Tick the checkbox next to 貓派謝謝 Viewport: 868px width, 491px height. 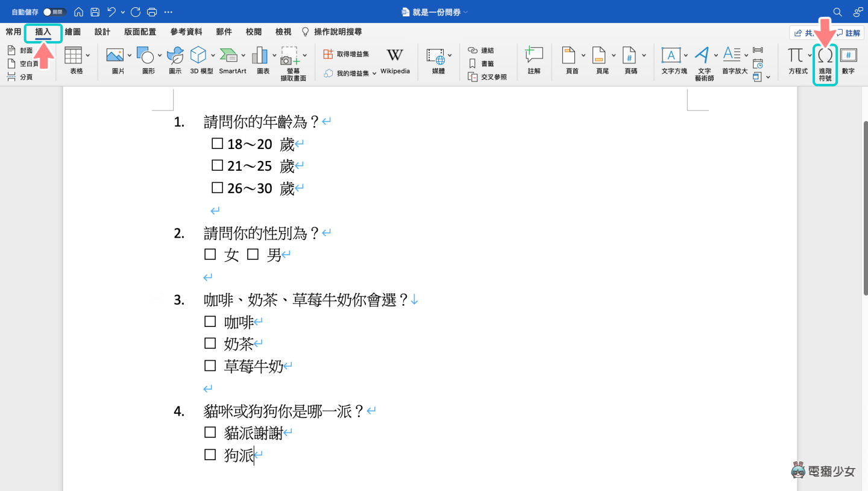(x=210, y=431)
